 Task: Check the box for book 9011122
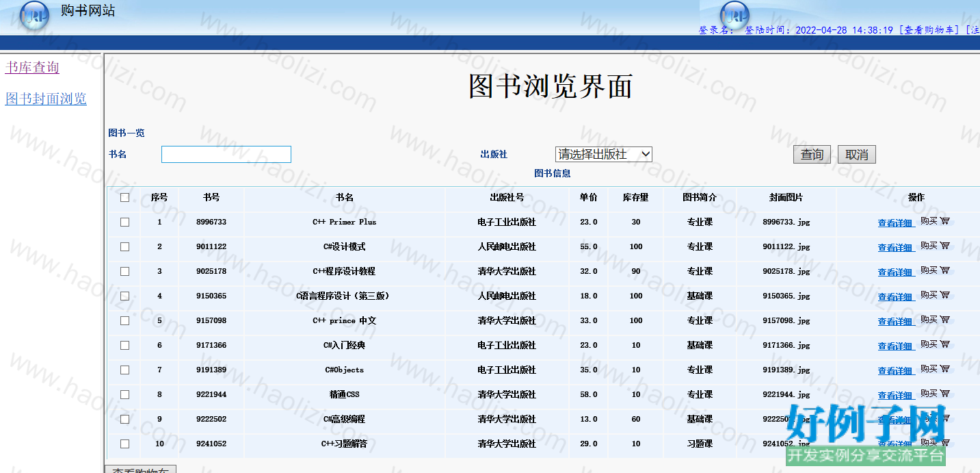(x=124, y=246)
